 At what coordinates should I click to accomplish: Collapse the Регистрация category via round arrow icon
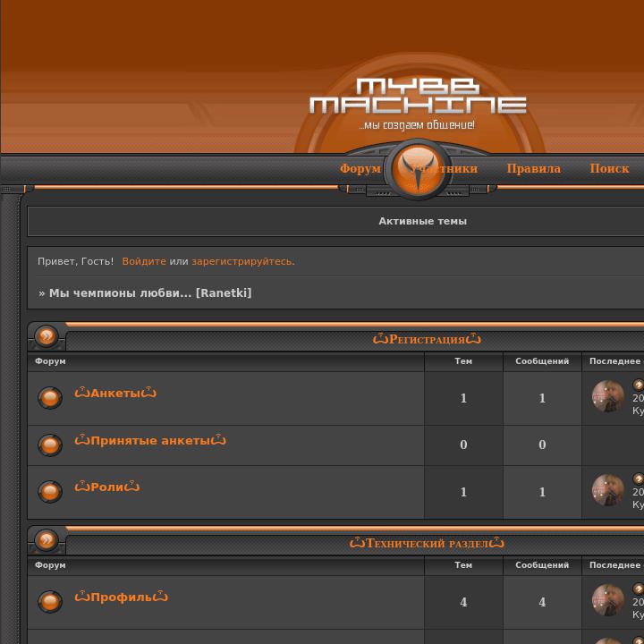(47, 336)
